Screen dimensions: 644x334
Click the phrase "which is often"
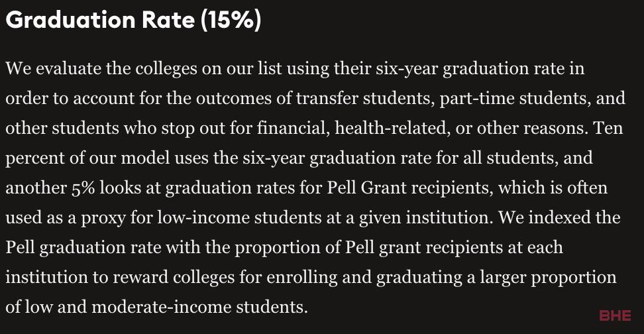[x=553, y=188]
